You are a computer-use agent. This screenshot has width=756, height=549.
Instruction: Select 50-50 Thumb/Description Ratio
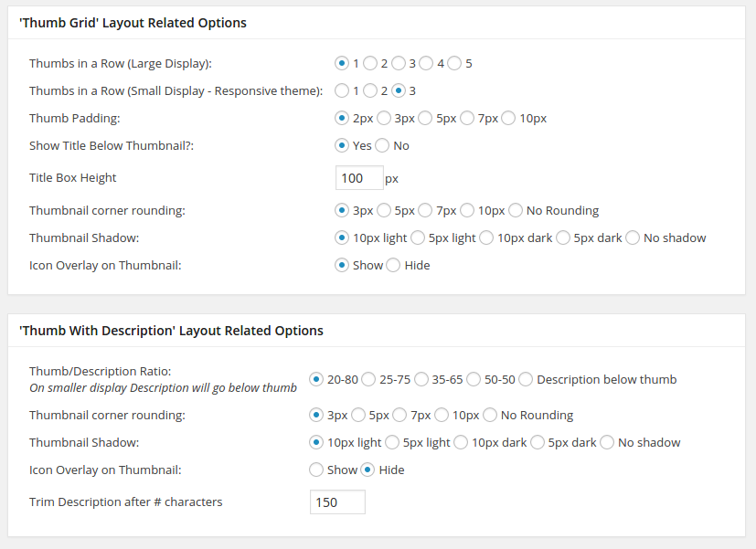pyautogui.click(x=474, y=380)
